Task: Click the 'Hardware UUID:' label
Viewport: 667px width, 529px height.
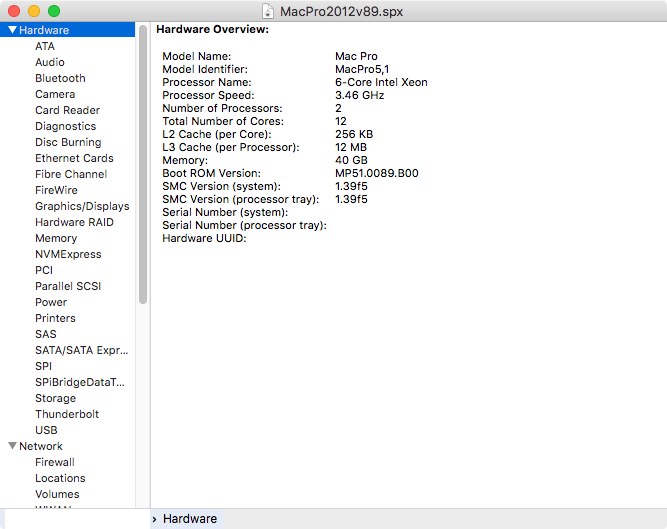Action: [x=204, y=238]
